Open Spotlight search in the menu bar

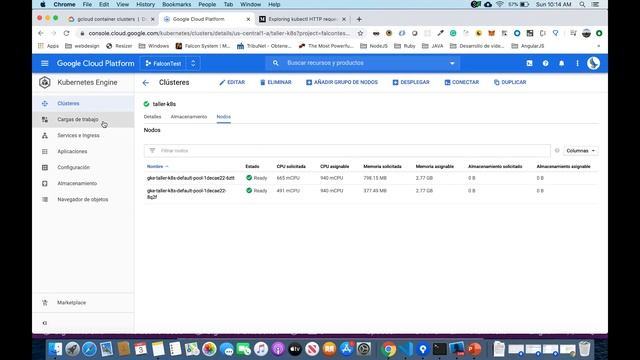tap(582, 4)
